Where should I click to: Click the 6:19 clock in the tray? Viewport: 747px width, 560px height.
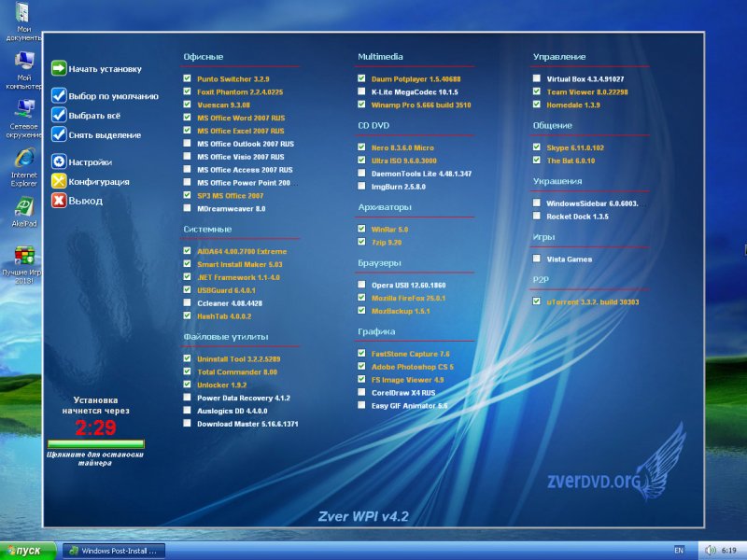pyautogui.click(x=729, y=551)
